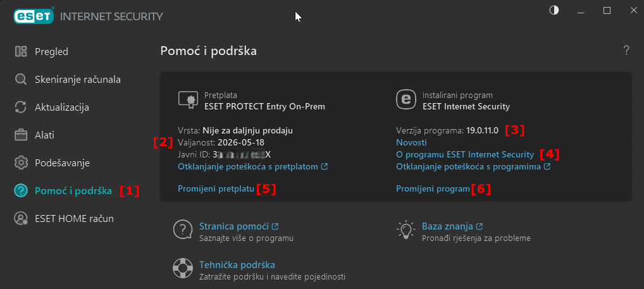The image size is (644, 289).
Task: Click the ESET HOME račun user icon
Action: [x=21, y=218]
